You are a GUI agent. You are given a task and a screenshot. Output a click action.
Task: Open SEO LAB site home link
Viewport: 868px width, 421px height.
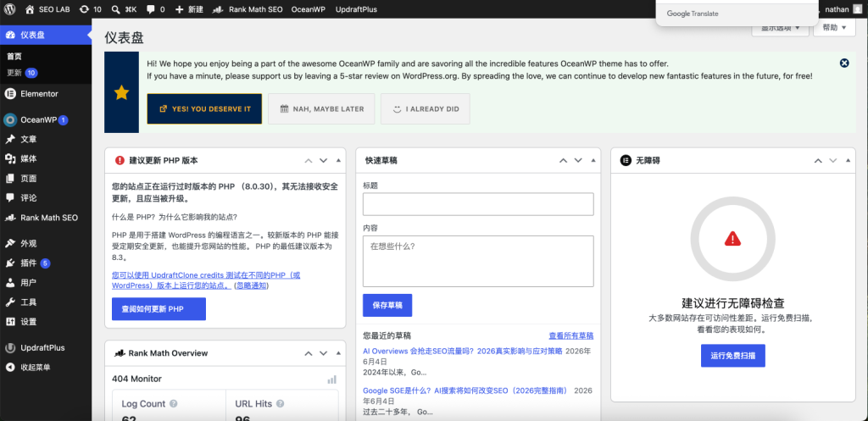pos(47,9)
